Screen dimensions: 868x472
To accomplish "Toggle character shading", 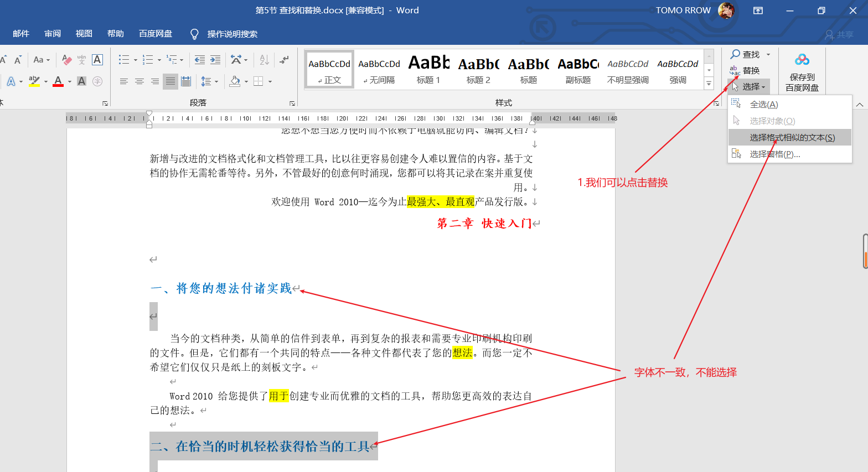I will (x=81, y=81).
